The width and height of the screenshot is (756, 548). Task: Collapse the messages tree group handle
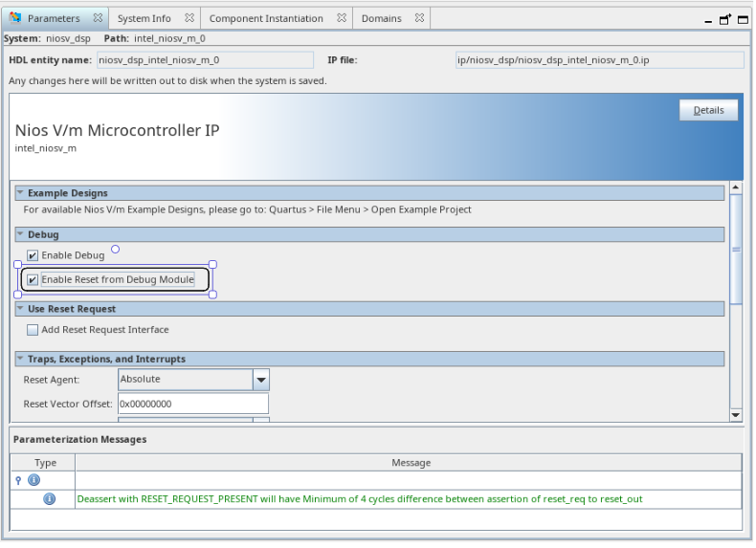coord(18,481)
